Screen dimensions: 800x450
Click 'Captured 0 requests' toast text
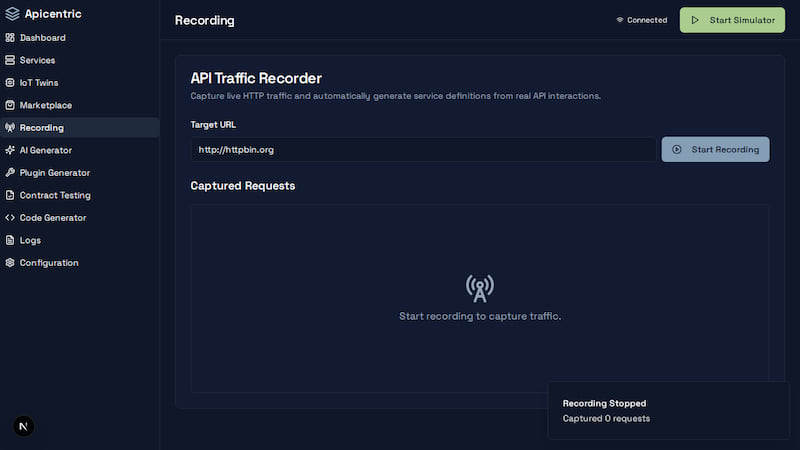(606, 418)
